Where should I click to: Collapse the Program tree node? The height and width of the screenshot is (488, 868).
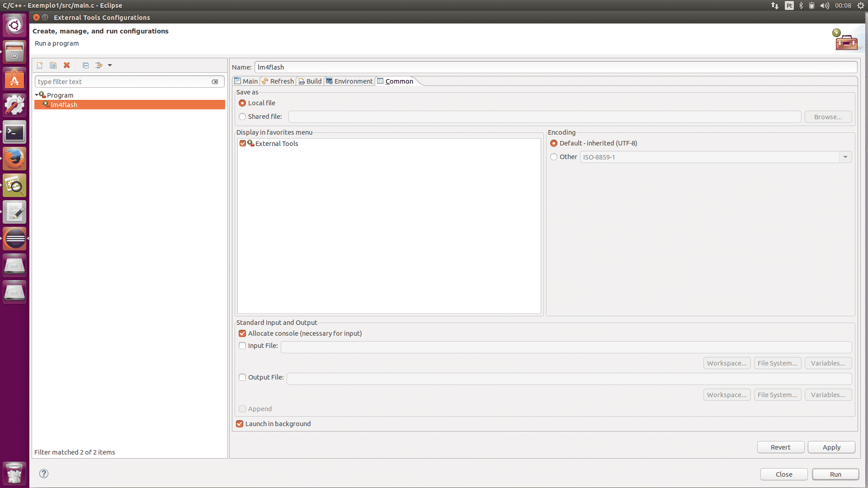click(x=37, y=95)
